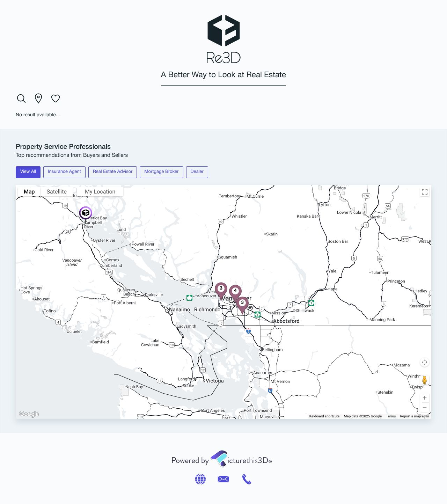Click the phone call icon

point(247,479)
